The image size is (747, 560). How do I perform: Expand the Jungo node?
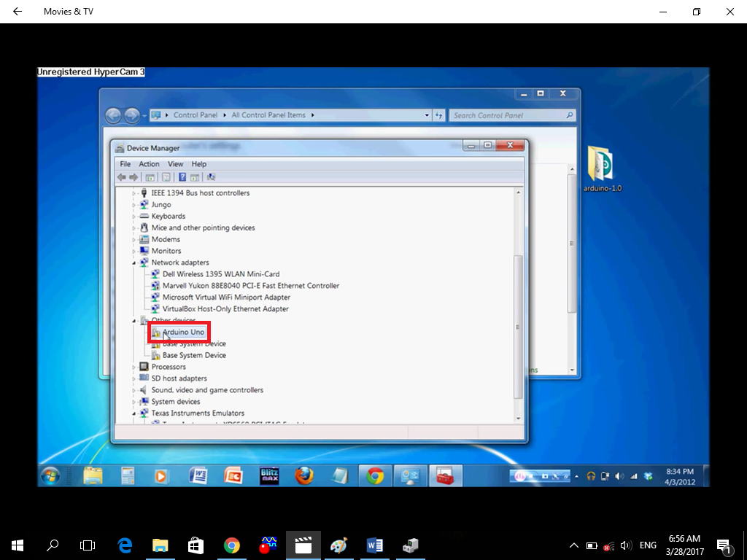pyautogui.click(x=134, y=205)
